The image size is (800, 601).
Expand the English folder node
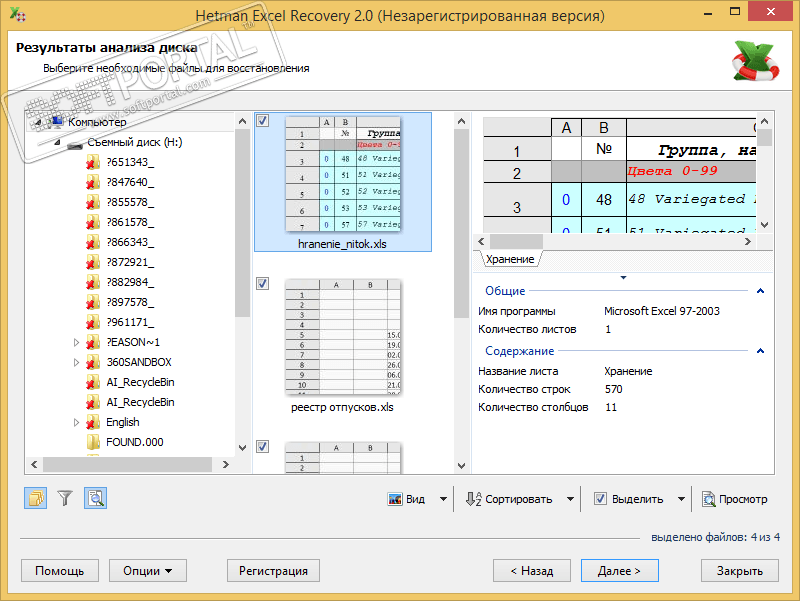[76, 422]
